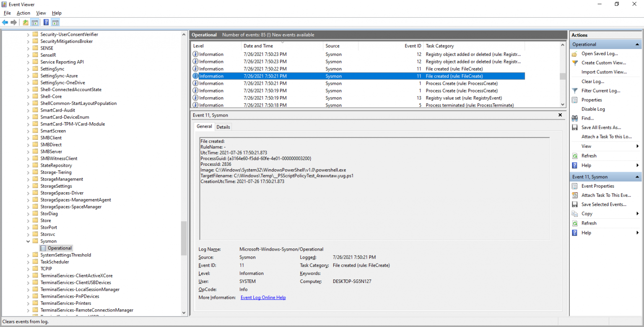Toggle the Show/Hide Action Pane toolbar button
This screenshot has height=327, width=644.
pos(55,22)
